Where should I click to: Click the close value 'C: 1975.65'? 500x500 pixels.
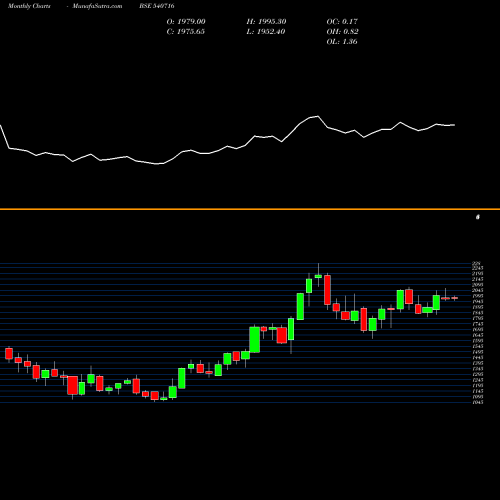(185, 32)
